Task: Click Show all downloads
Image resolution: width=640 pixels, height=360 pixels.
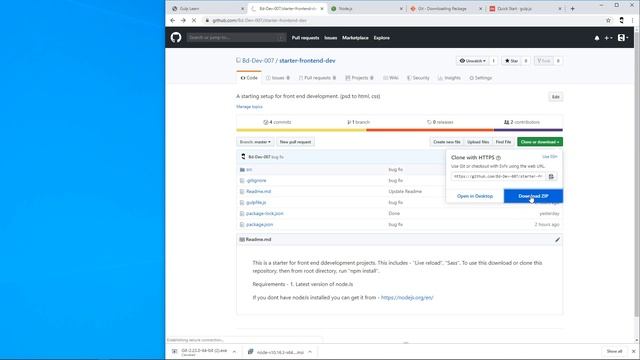Action: tap(614, 351)
